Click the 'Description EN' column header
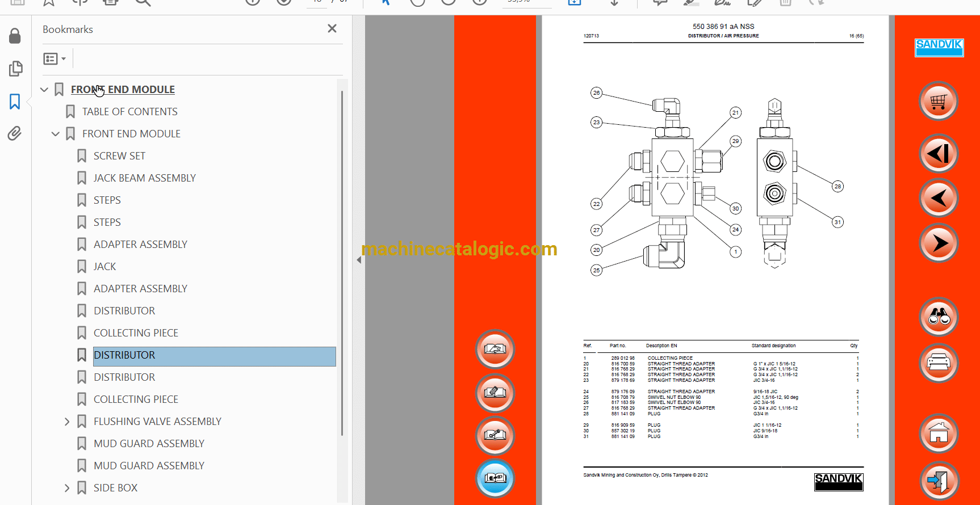Image resolution: width=980 pixels, height=505 pixels. 661,346
